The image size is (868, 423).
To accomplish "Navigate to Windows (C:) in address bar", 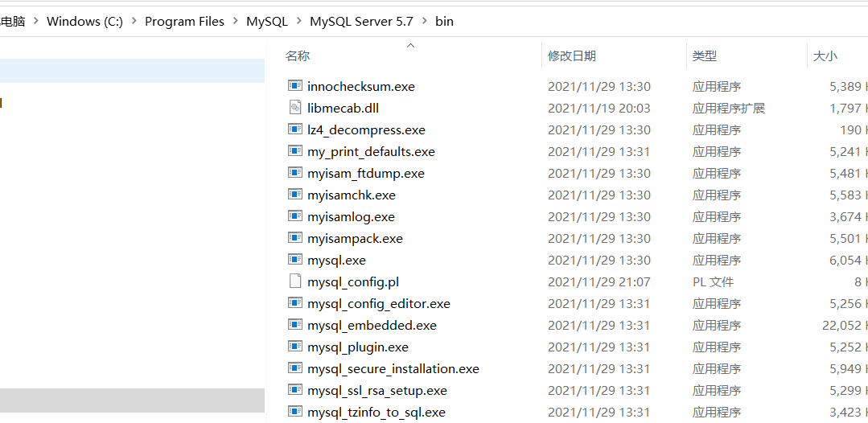I will coord(84,21).
